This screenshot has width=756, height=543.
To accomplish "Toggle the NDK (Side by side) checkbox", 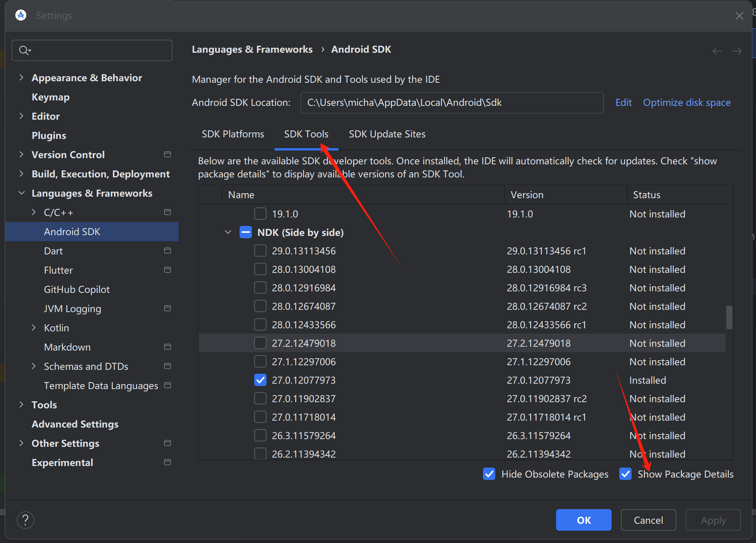I will point(246,232).
